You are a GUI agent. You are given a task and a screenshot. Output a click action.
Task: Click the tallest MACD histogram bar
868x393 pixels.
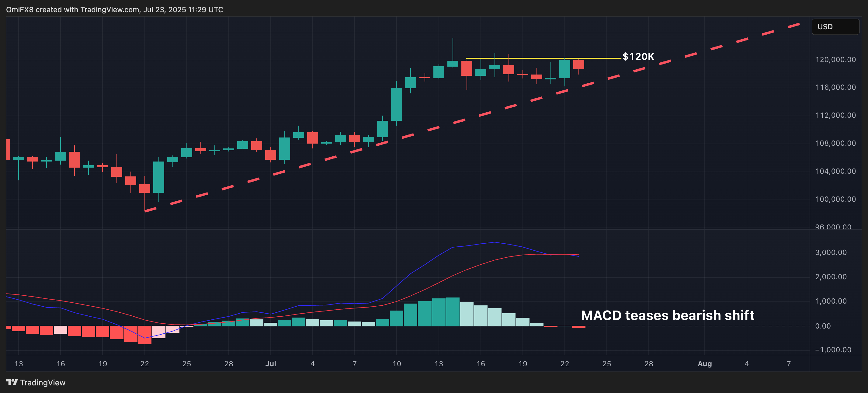[453, 312]
